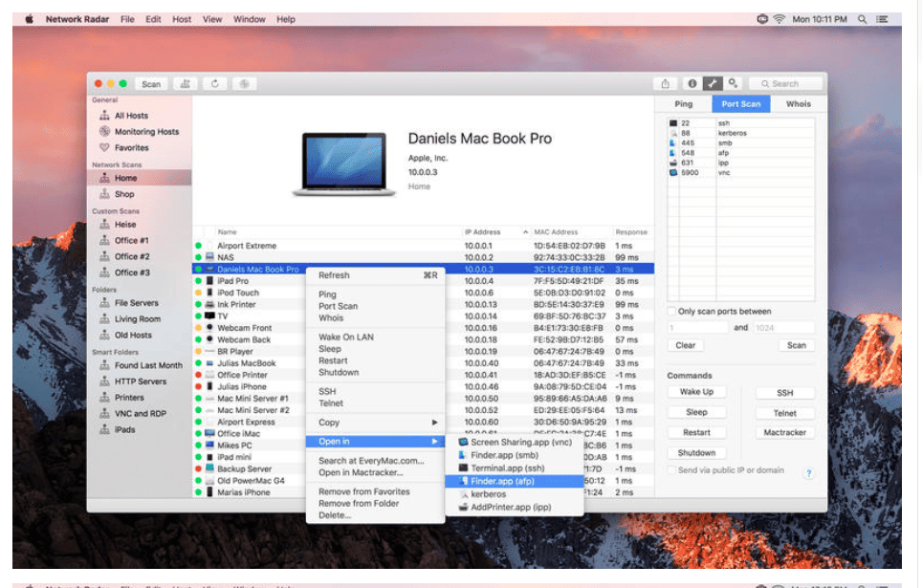This screenshot has height=588, width=922.
Task: Click the Mactracker command button
Action: click(x=785, y=433)
